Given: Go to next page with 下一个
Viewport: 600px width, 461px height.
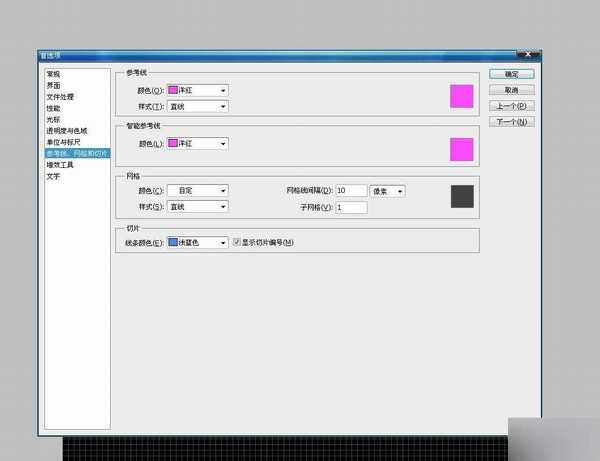Looking at the screenshot, I should pyautogui.click(x=511, y=122).
